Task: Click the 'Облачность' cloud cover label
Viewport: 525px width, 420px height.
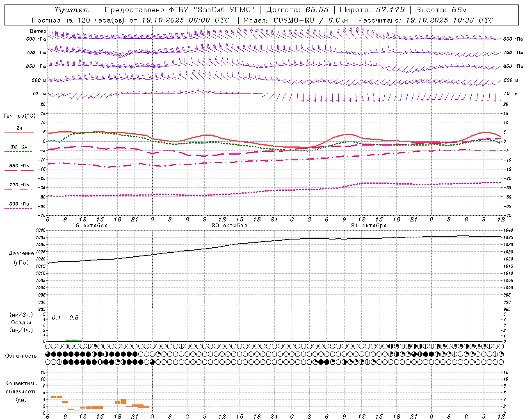Action: tap(21, 356)
